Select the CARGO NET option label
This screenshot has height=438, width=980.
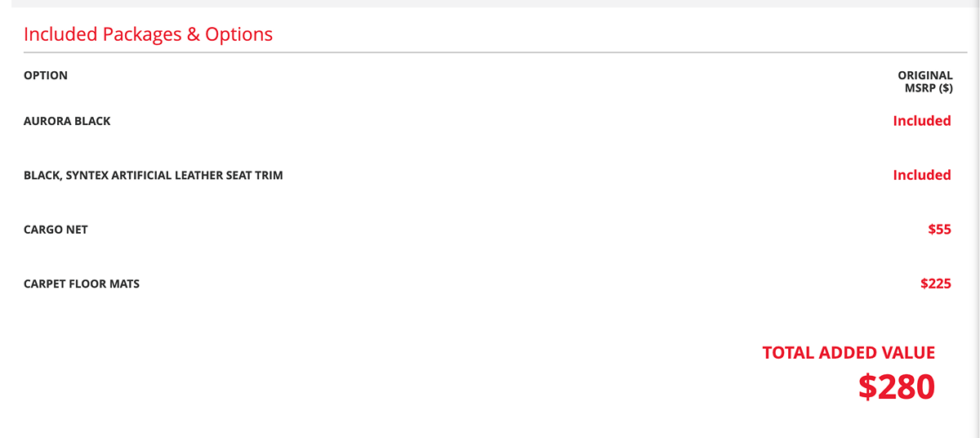coord(56,230)
